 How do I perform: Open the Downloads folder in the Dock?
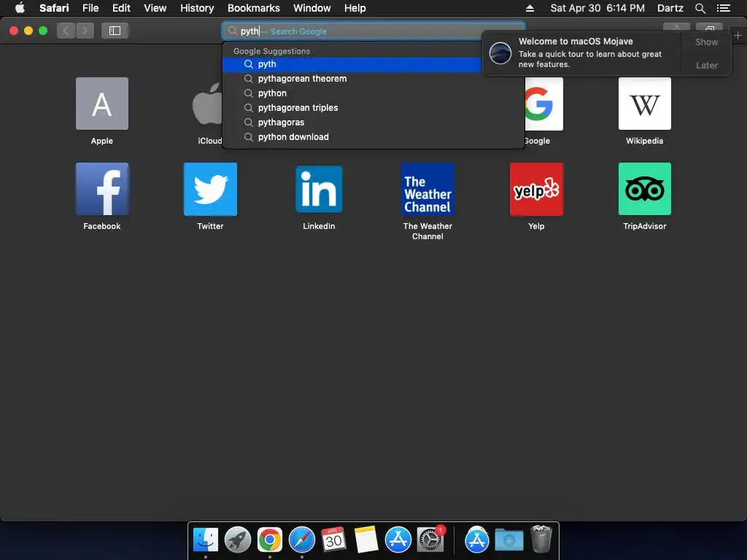point(508,540)
